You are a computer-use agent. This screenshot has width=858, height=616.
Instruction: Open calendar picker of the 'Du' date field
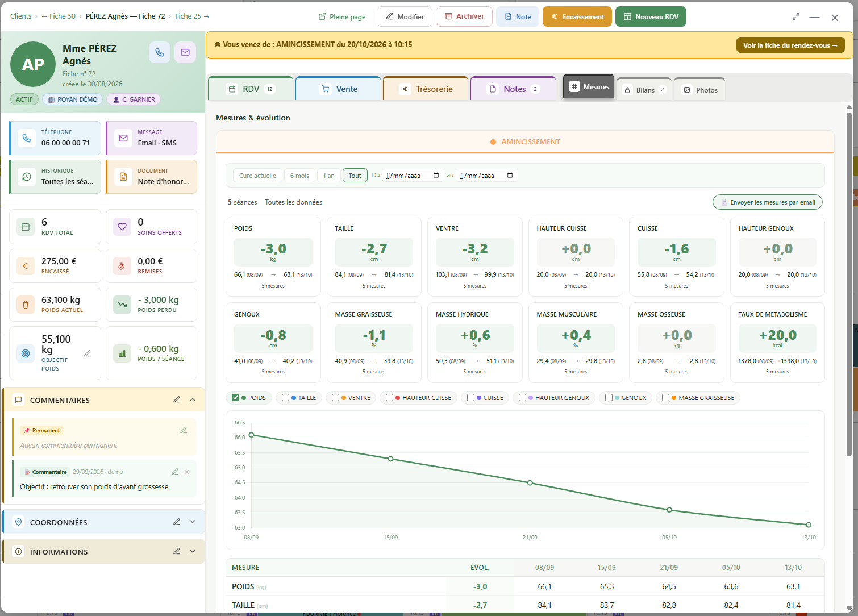436,176
